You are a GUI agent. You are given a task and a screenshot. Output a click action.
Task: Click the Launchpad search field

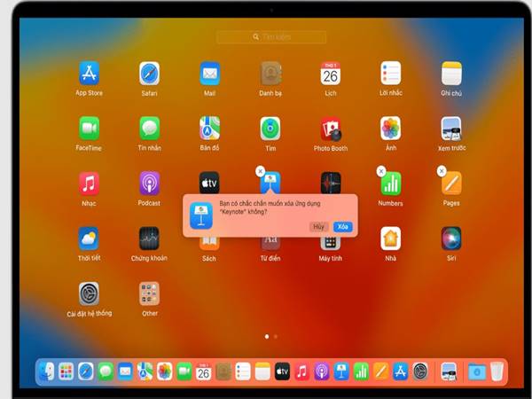point(271,37)
